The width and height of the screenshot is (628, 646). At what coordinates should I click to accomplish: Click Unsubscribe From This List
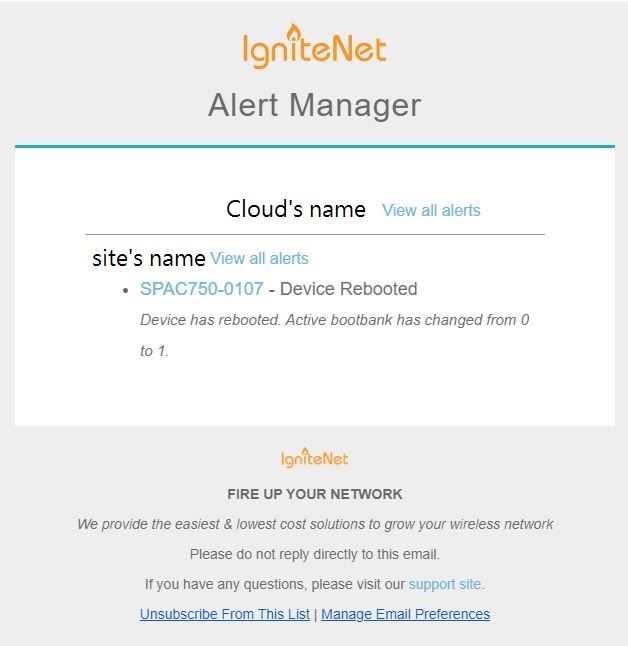(225, 614)
